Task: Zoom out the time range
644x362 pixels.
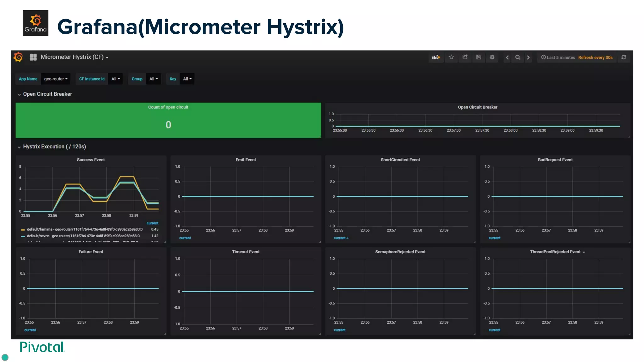Action: pos(518,57)
